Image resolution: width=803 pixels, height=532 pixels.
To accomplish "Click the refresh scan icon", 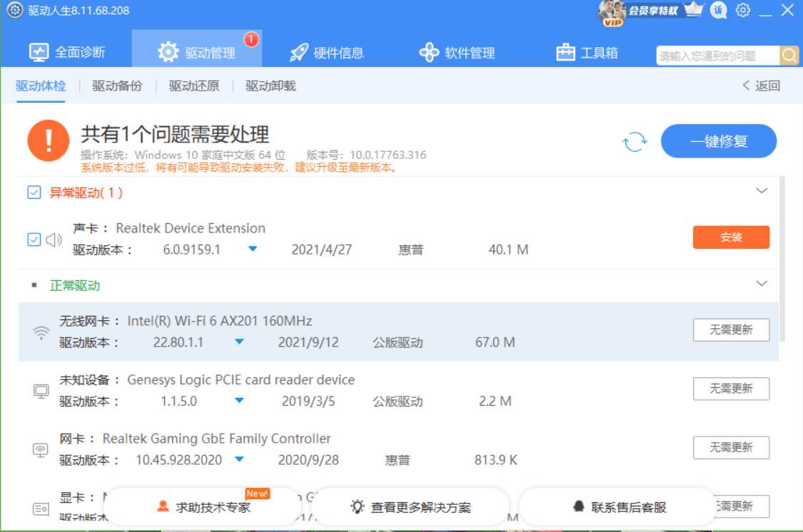I will point(635,142).
